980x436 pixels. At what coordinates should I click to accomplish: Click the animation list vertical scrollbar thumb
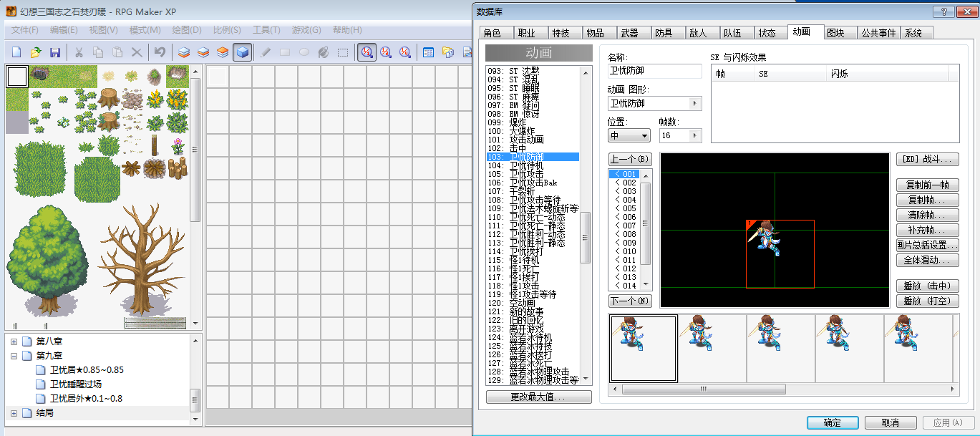click(586, 238)
